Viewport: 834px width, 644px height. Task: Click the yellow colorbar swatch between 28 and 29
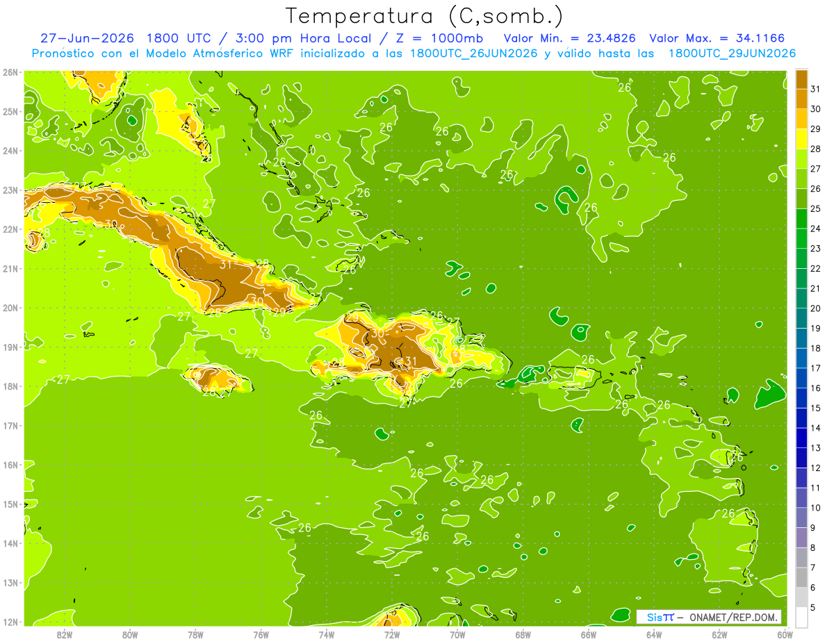pos(801,139)
